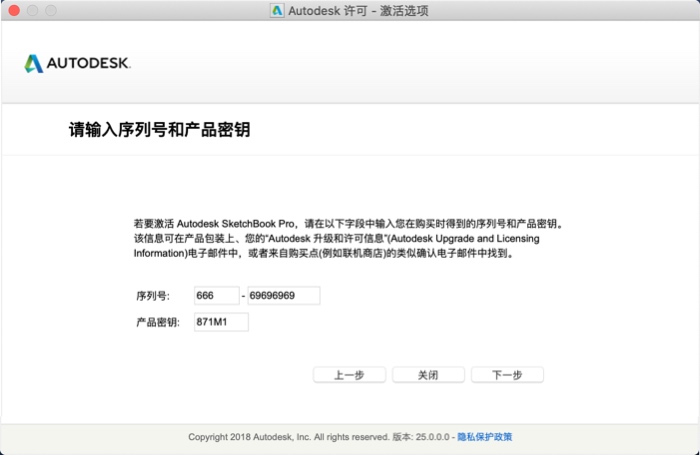Viewport: 700px width, 455px height.
Task: Close the window with the red button
Action: [x=14, y=10]
